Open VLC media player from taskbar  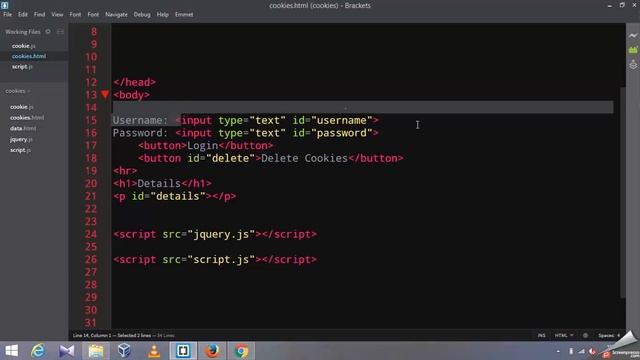click(154, 351)
